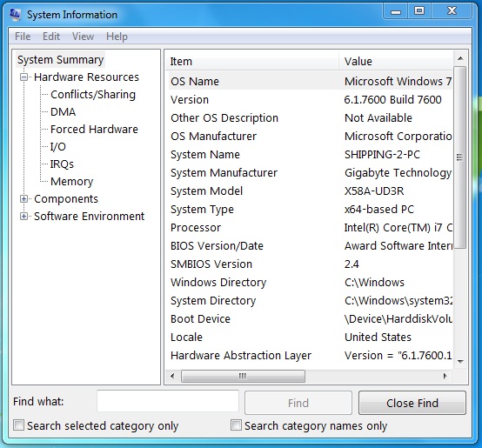The height and width of the screenshot is (448, 482).
Task: Select the OS Name row
Action: tap(311, 82)
